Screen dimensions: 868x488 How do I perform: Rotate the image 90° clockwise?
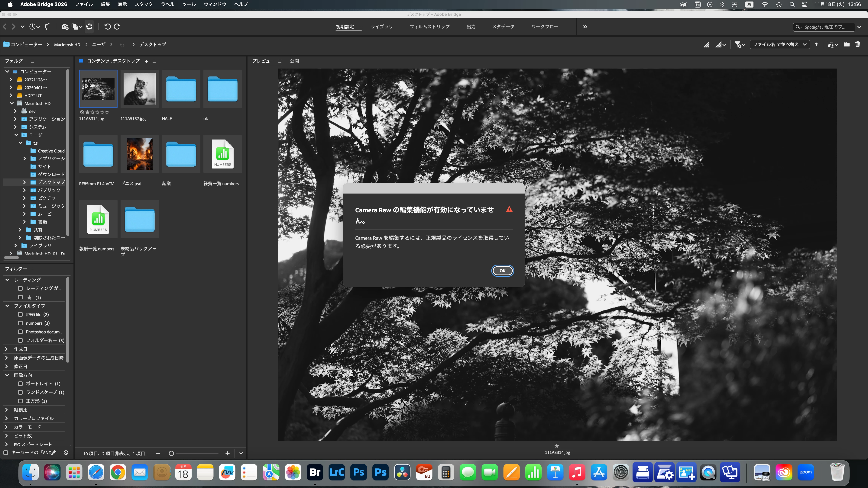(117, 27)
